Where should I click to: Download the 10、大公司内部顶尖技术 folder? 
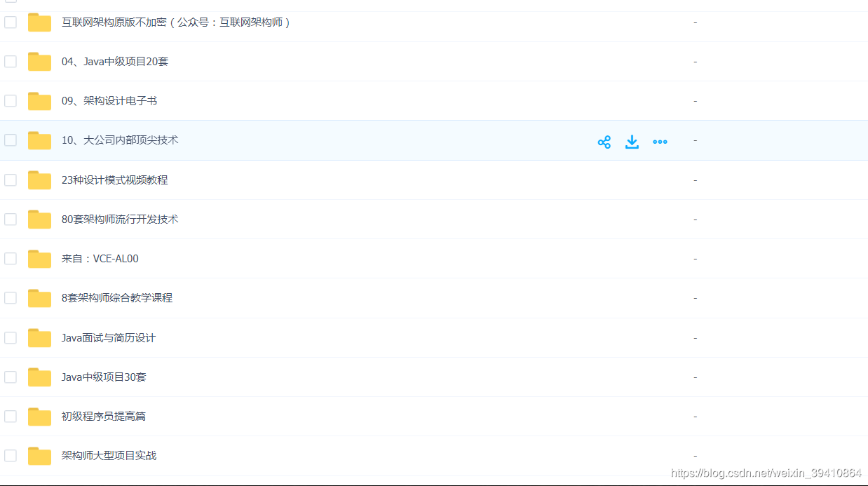click(x=632, y=142)
